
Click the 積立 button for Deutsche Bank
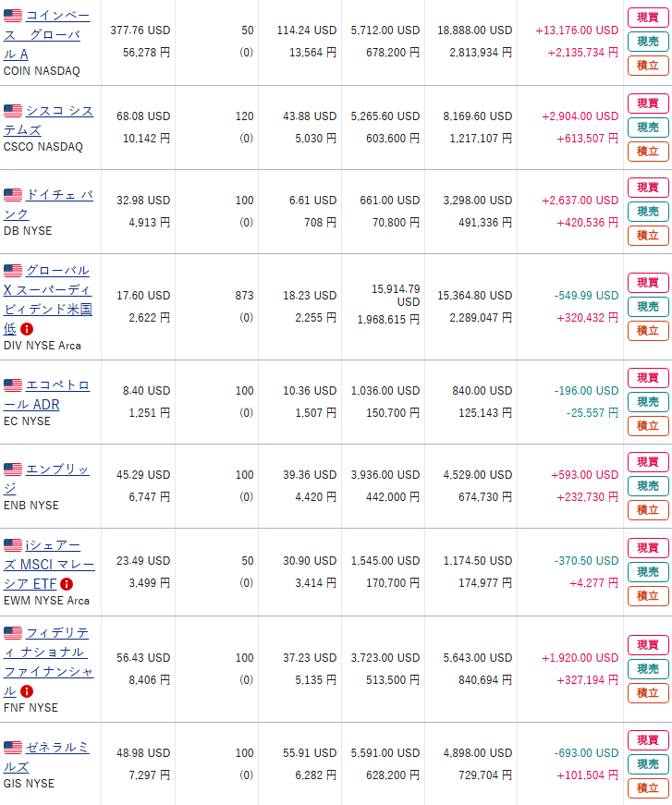(648, 236)
